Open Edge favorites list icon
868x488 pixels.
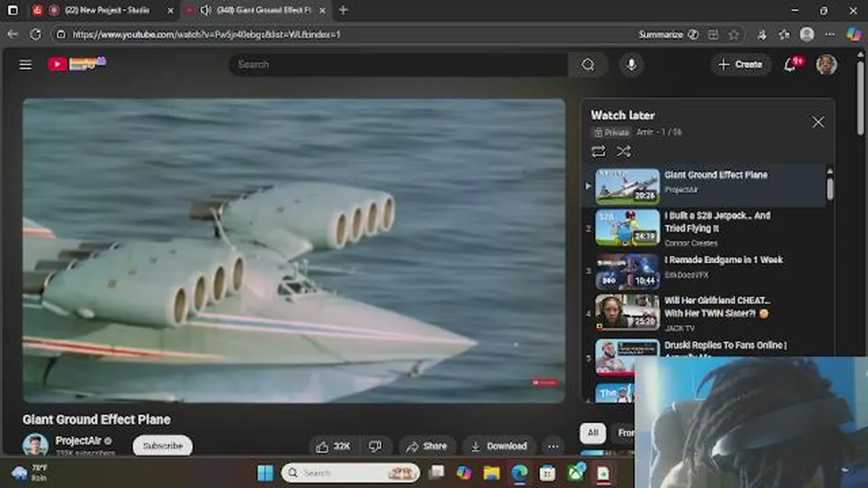point(785,34)
